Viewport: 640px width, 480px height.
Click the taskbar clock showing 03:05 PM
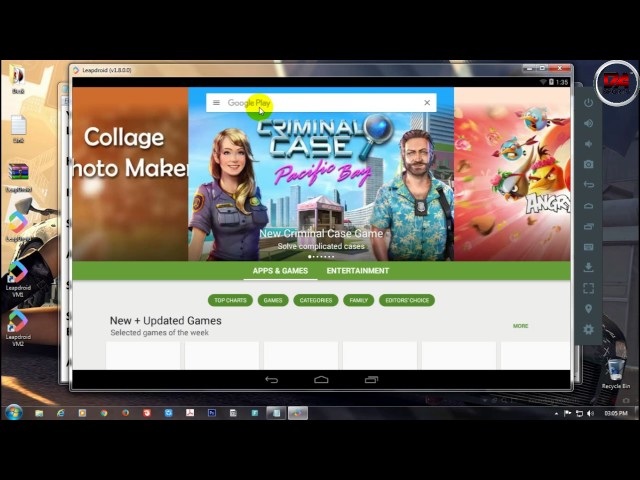tap(616, 413)
